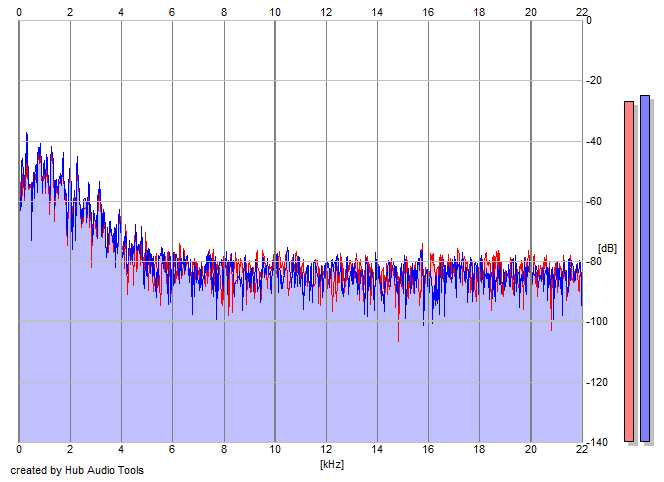664x482 pixels.
Task: Click the blue channel level meter bar
Action: point(645,268)
